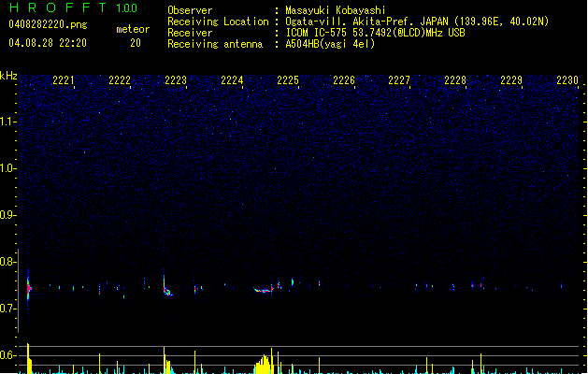Click the kHz axis unit label
Viewport: 588px width, 374px height.
8,76
